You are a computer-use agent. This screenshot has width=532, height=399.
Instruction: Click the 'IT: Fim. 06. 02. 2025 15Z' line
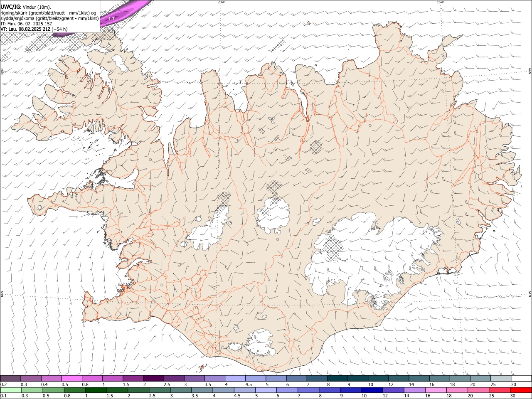pyautogui.click(x=26, y=24)
